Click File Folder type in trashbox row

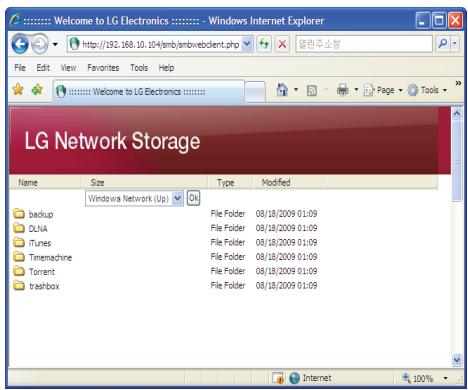click(x=228, y=286)
